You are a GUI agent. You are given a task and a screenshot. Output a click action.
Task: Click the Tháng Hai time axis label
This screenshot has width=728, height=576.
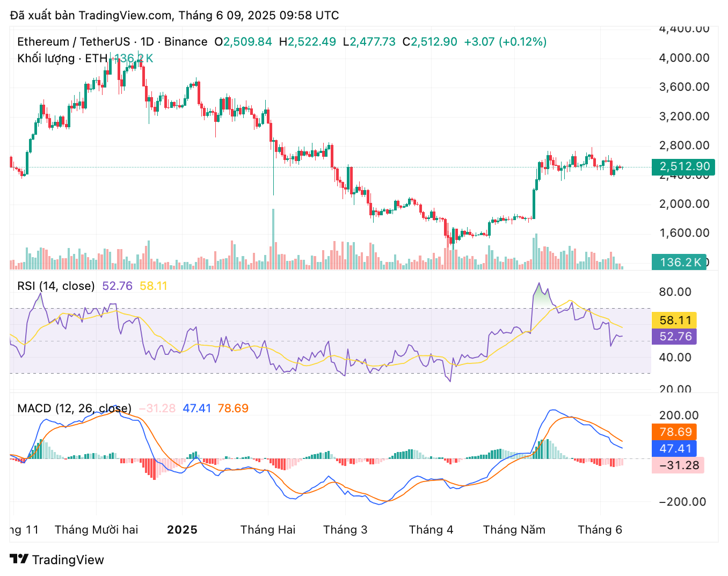click(x=268, y=530)
